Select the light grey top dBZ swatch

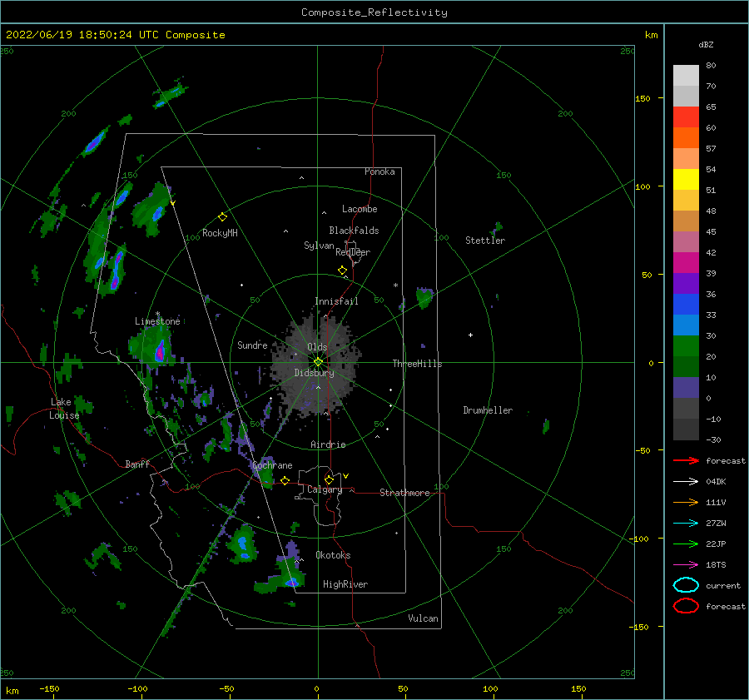pyautogui.click(x=686, y=76)
